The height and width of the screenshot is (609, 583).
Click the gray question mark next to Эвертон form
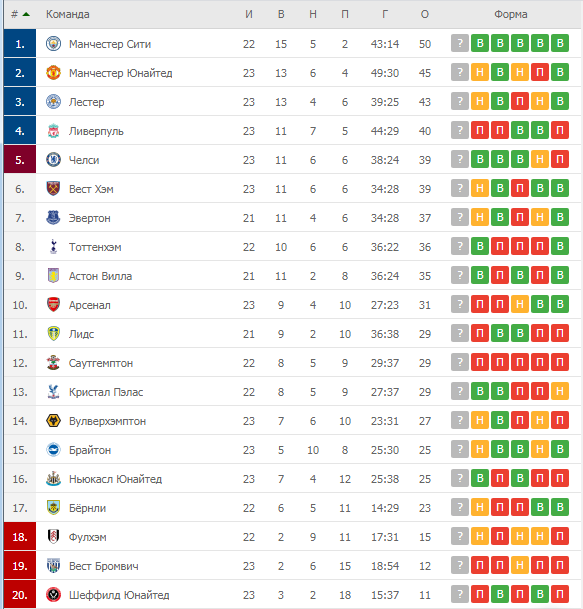coord(460,217)
